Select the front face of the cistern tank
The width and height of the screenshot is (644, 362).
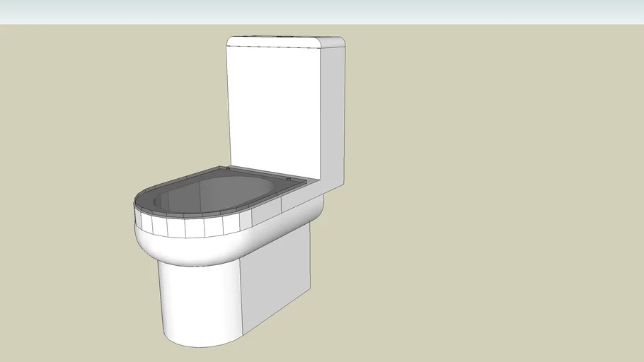(x=272, y=106)
